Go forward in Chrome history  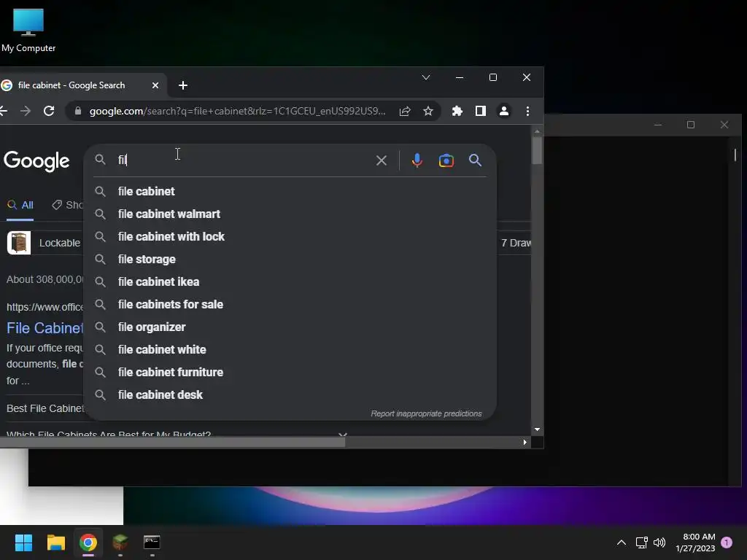[26, 111]
